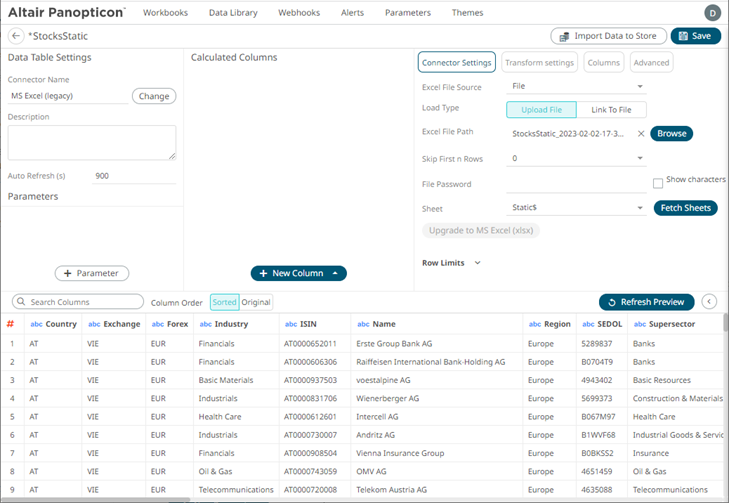Click the File Password field
The height and width of the screenshot is (503, 729).
(x=576, y=184)
